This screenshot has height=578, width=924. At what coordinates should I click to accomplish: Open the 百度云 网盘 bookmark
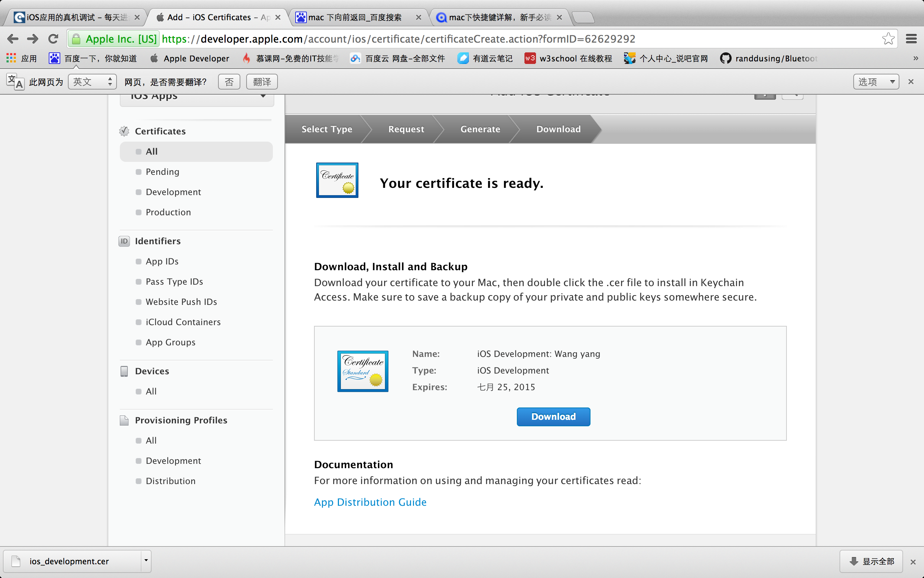point(397,59)
